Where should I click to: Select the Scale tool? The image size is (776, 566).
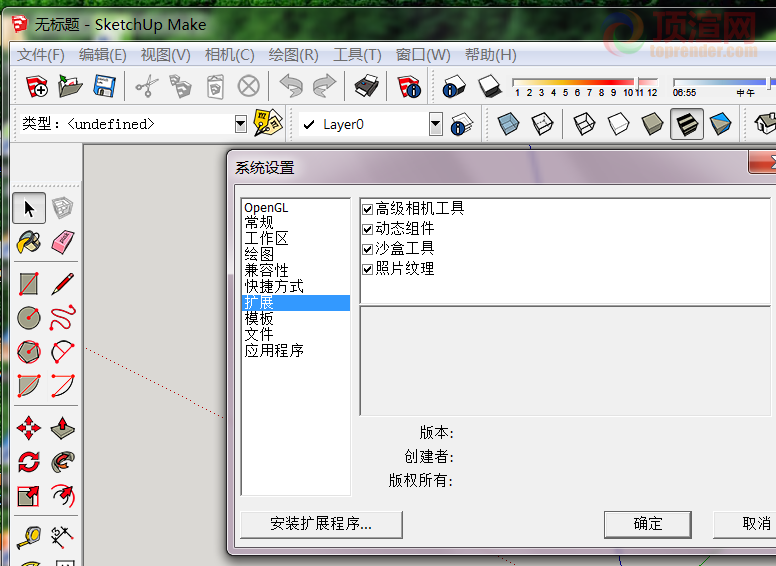(29, 496)
